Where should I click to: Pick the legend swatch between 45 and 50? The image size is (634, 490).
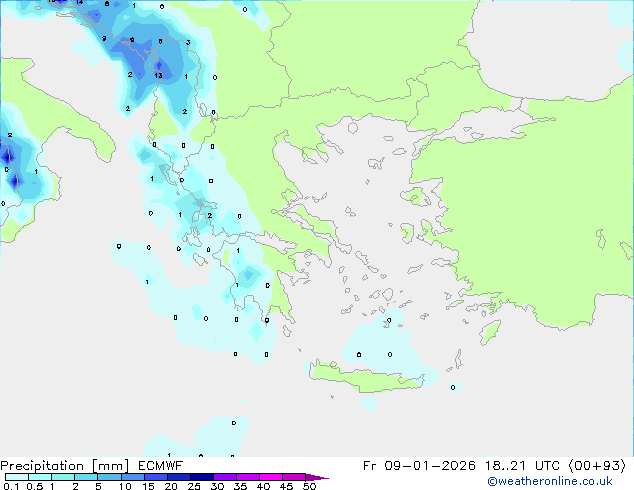point(294,477)
